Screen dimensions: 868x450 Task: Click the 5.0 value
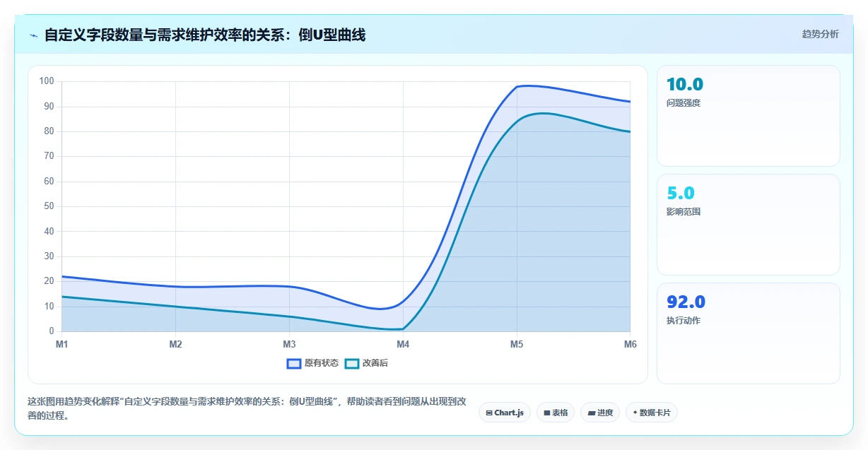681,194
